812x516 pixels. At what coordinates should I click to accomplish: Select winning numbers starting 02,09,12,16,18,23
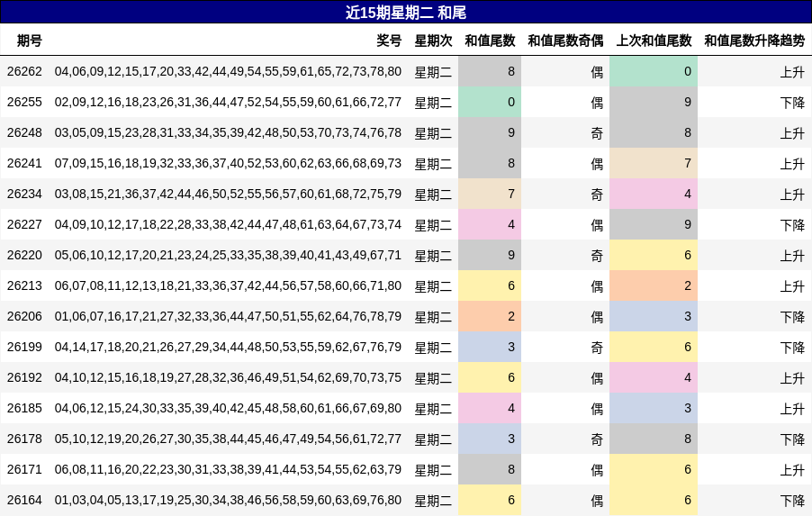point(228,102)
